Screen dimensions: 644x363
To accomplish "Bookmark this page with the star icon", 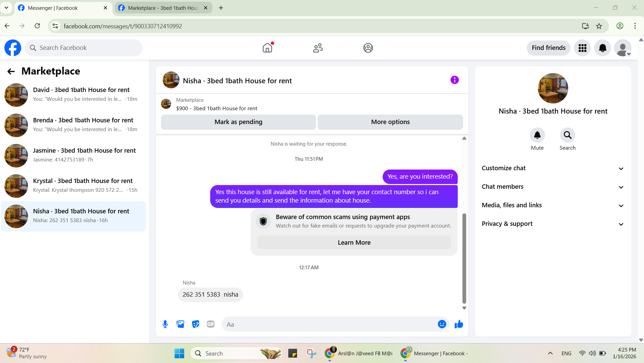I will (599, 26).
